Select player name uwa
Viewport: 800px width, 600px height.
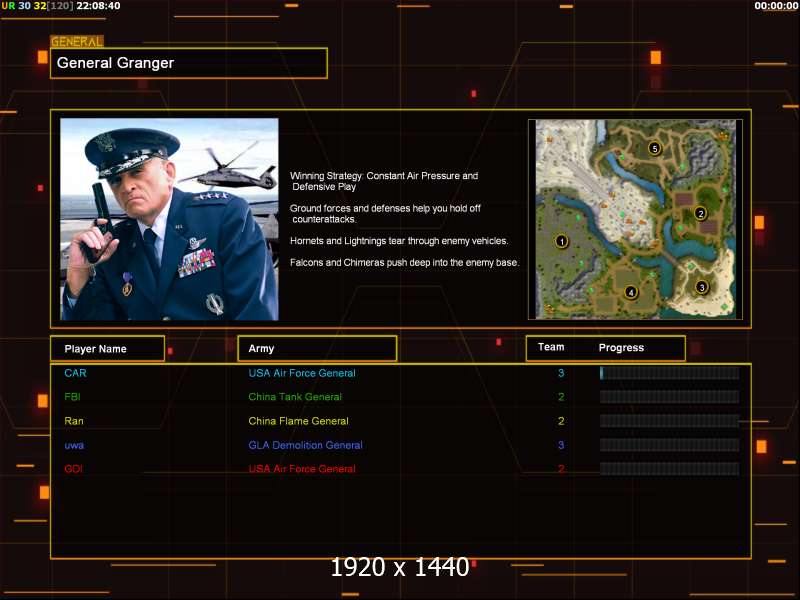74,445
